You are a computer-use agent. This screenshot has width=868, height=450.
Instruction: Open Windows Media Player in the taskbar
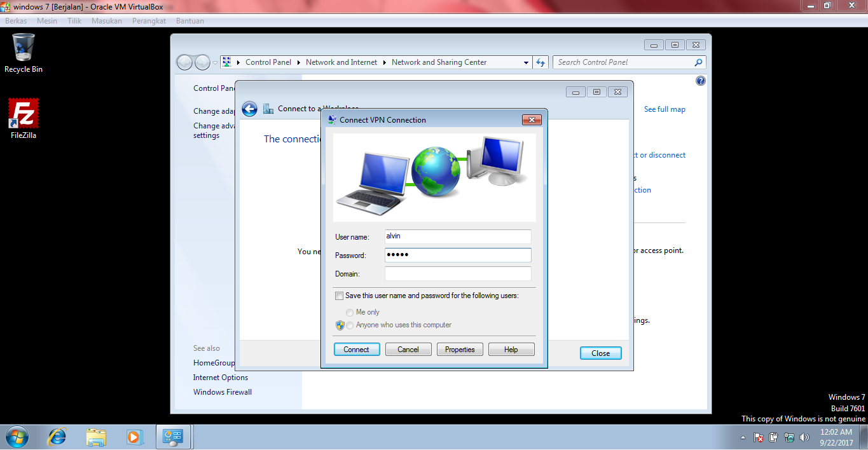pos(134,437)
